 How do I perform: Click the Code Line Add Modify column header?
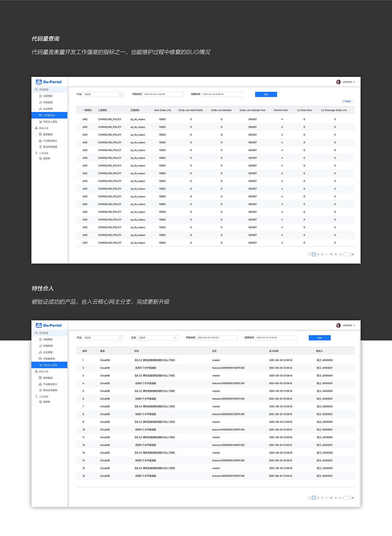click(191, 110)
